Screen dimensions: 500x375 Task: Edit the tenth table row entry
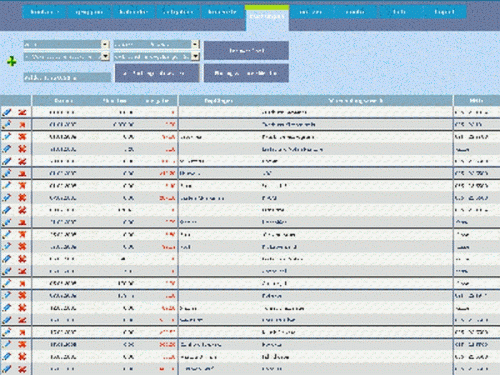7,222
